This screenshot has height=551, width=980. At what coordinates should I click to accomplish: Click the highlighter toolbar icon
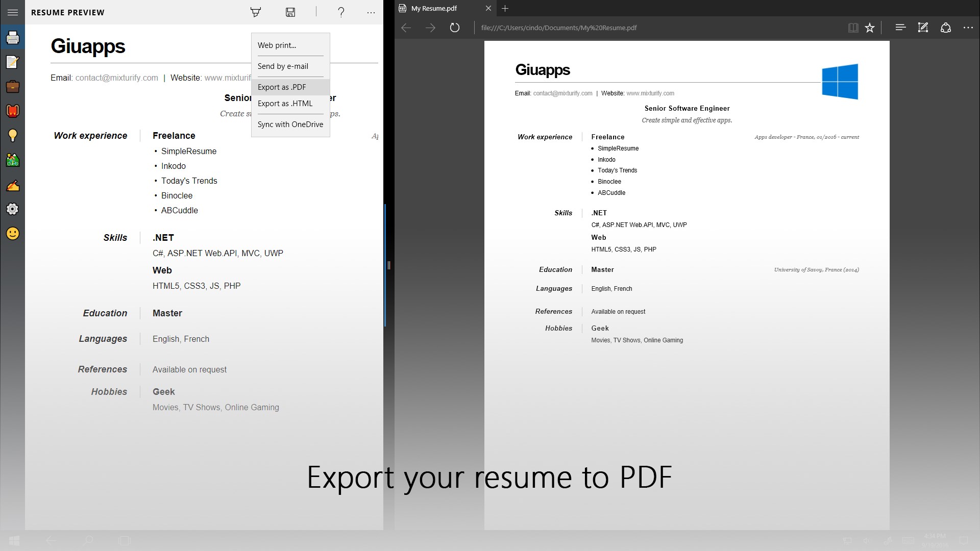256,12
